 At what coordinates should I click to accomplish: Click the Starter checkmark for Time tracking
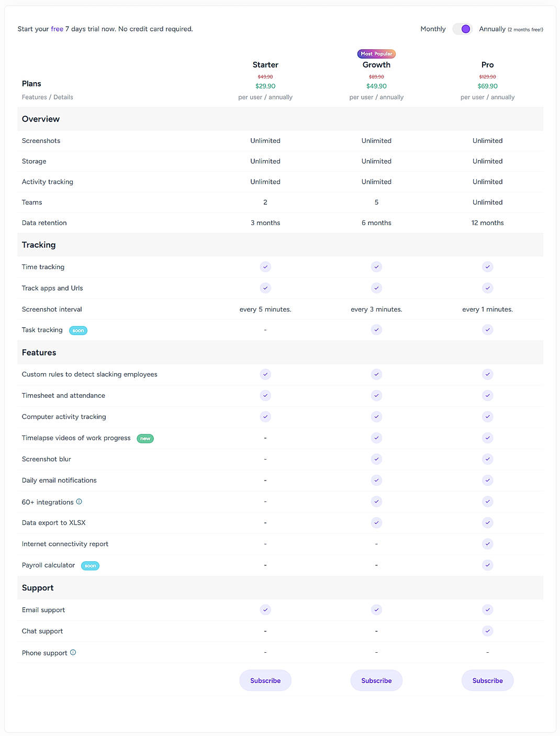click(265, 266)
